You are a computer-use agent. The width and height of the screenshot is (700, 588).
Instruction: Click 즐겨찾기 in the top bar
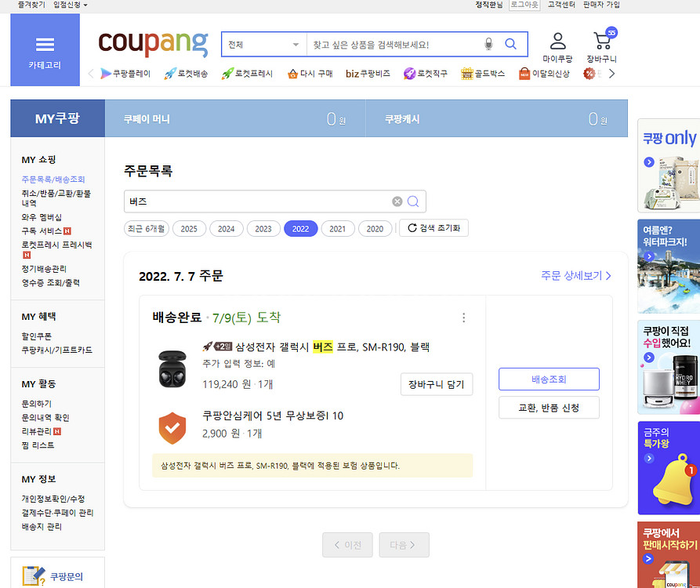click(x=31, y=5)
